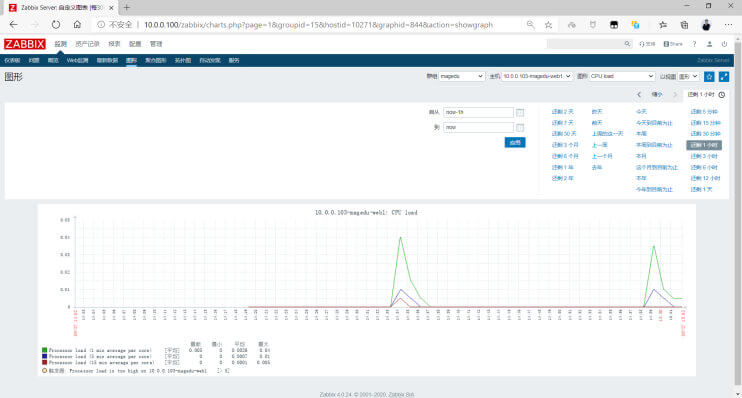Go to 自动发现 (Discovery) submenu

[210, 61]
